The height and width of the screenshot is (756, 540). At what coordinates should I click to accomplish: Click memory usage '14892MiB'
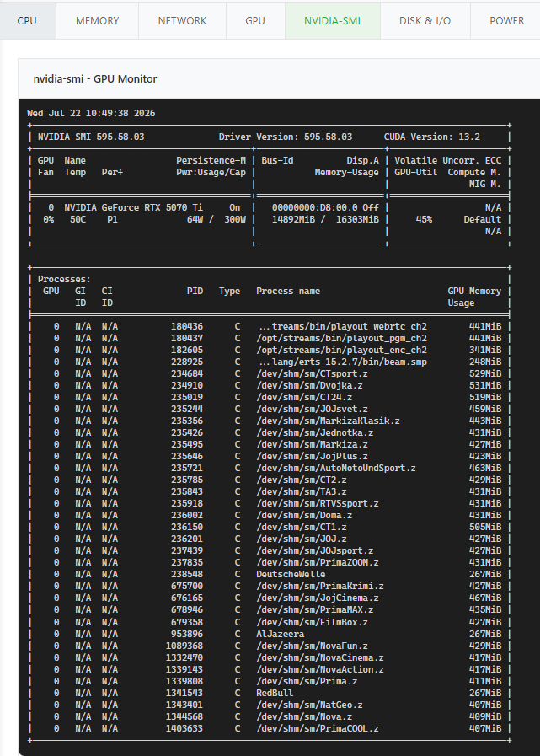293,219
